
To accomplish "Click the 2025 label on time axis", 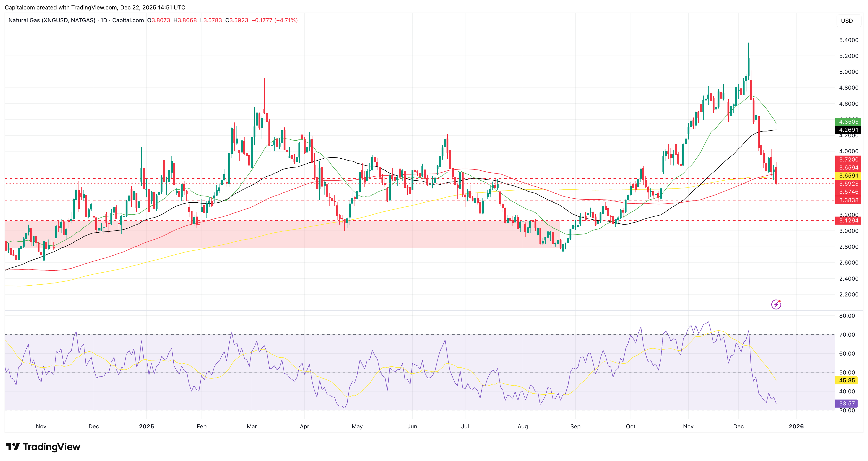I will [146, 426].
